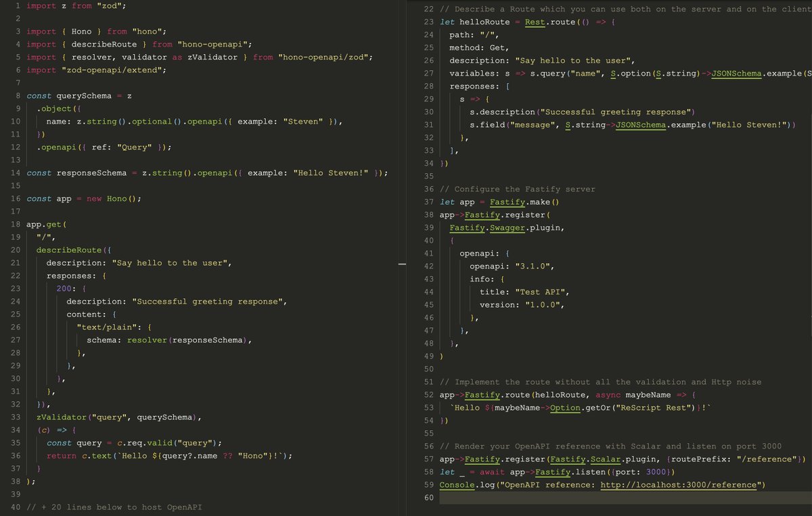Viewport: 812px width, 516px height.
Task: Click the path: "/" field
Action: pos(474,34)
